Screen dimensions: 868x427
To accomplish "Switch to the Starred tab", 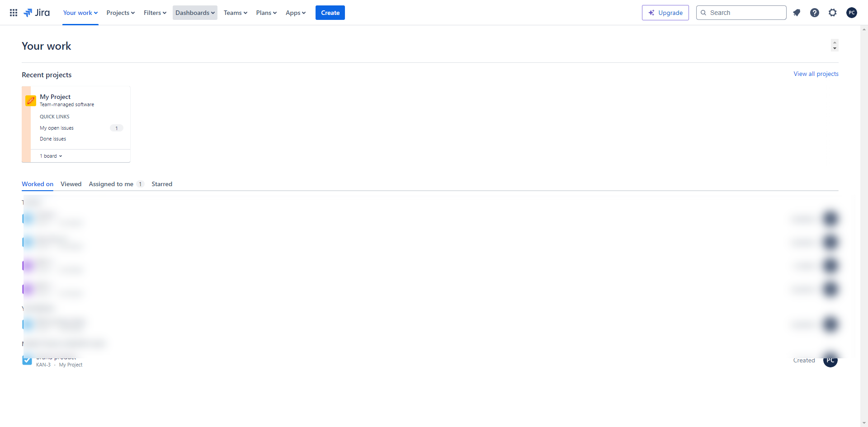I will [162, 184].
